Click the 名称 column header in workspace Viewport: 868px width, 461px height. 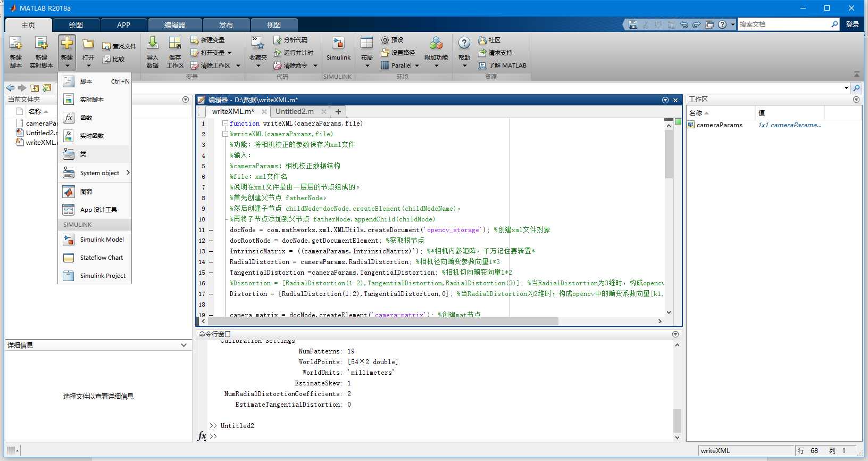click(x=720, y=113)
